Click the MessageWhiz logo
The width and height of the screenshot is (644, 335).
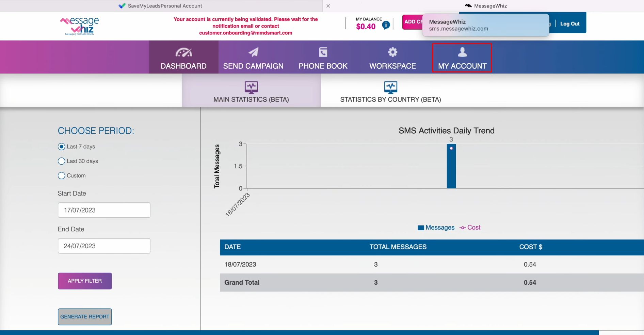[79, 26]
